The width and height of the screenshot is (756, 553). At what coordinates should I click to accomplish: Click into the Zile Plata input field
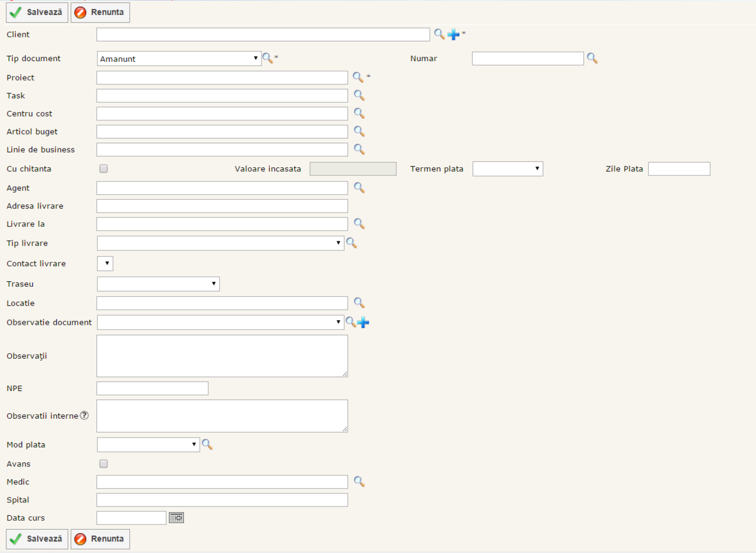tap(679, 168)
